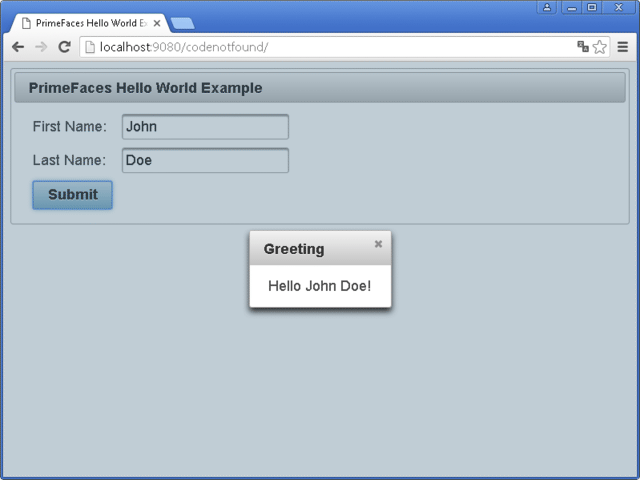Image resolution: width=640 pixels, height=480 pixels.
Task: Click the First Name input field
Action: (x=205, y=127)
